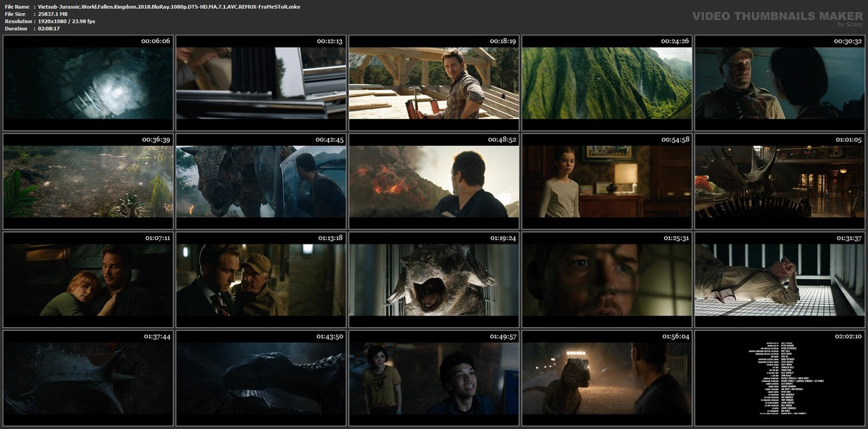Click the resolution value 1920x1080 / 23.98 fps
The width and height of the screenshot is (868, 429).
click(66, 22)
